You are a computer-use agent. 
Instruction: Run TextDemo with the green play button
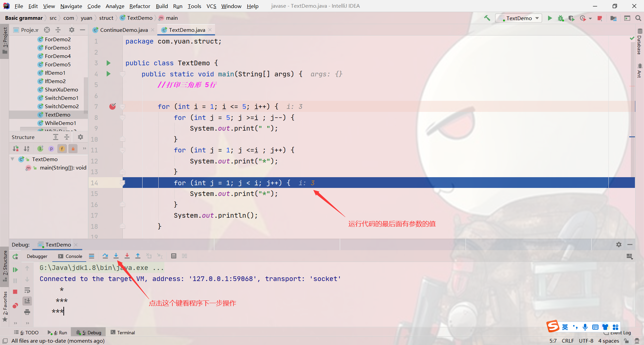[x=550, y=18]
